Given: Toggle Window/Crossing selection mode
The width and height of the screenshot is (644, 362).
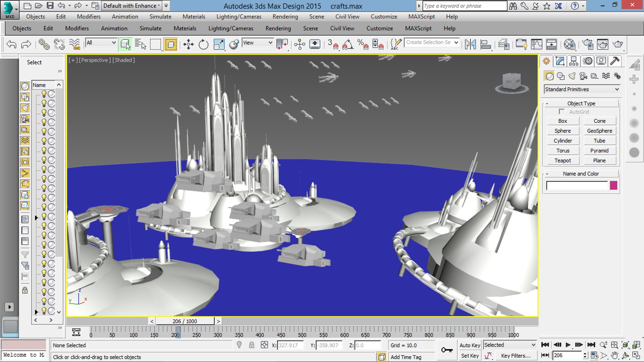Looking at the screenshot, I should click(x=171, y=44).
